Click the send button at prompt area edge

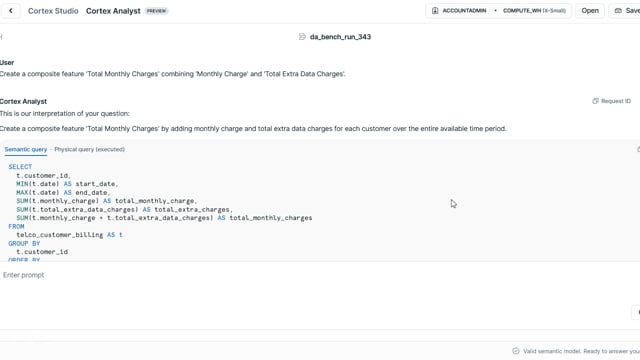(637, 312)
